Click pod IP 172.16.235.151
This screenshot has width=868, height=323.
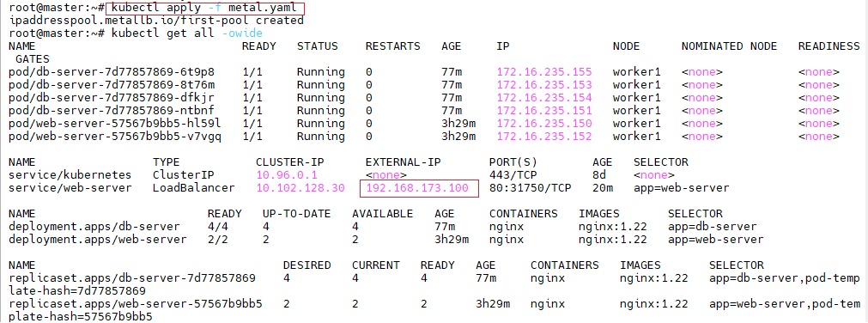coord(544,110)
